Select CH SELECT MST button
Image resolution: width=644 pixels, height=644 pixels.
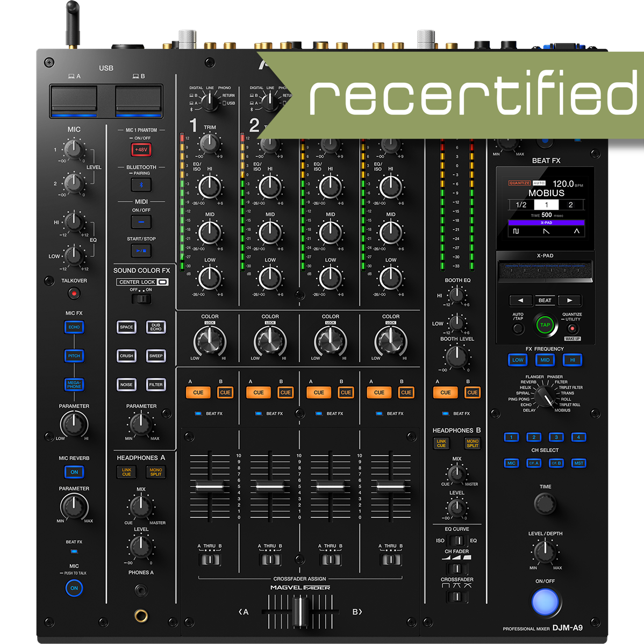click(578, 463)
